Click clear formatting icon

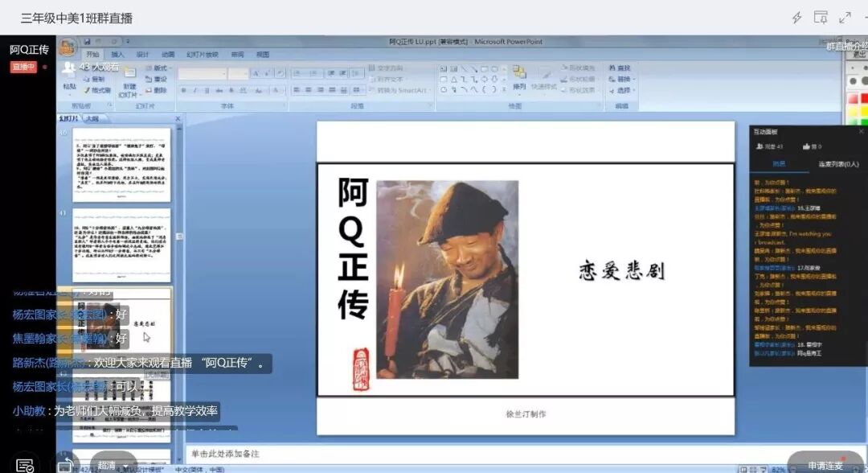(x=280, y=73)
